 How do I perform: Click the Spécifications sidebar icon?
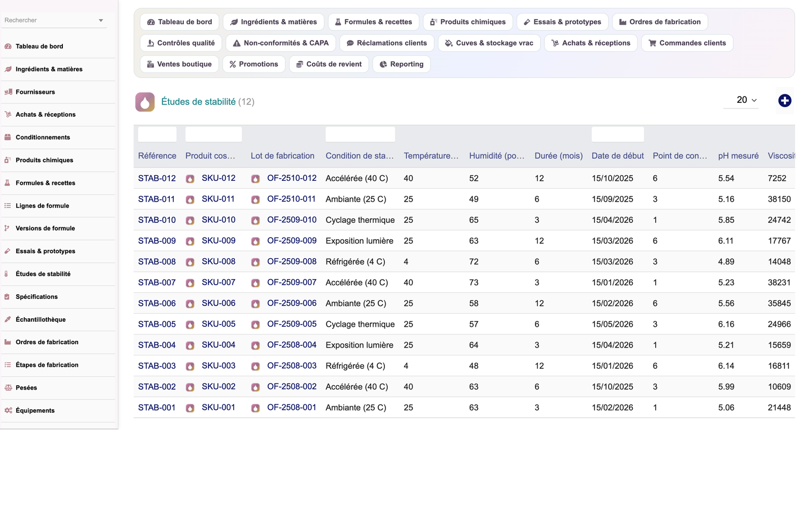(7, 297)
